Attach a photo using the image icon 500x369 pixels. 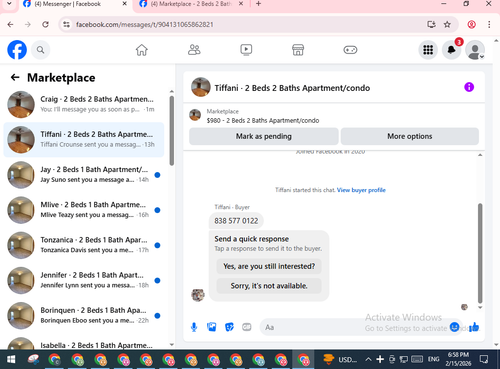[x=212, y=327]
